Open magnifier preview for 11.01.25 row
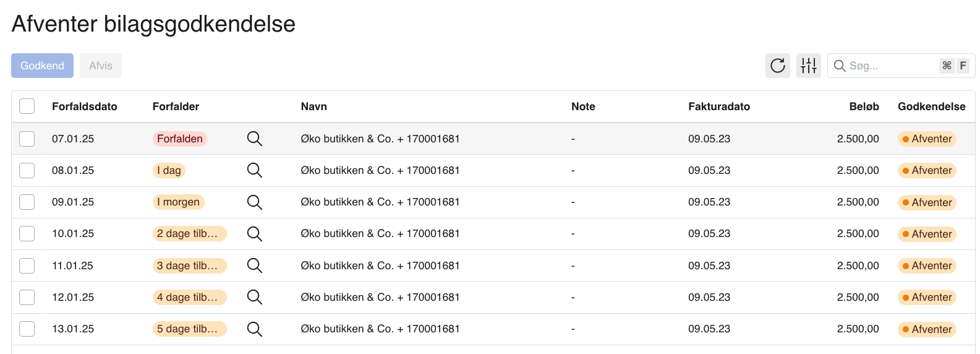 coord(255,265)
